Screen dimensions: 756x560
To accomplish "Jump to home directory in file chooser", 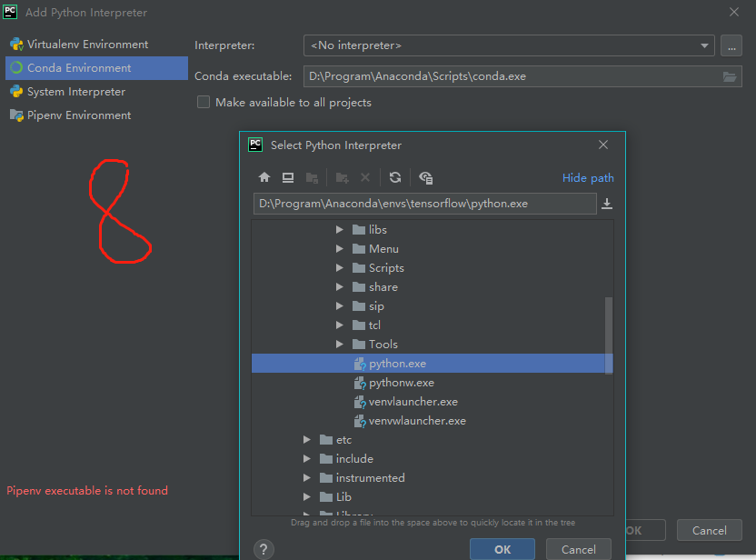I will coord(264,177).
